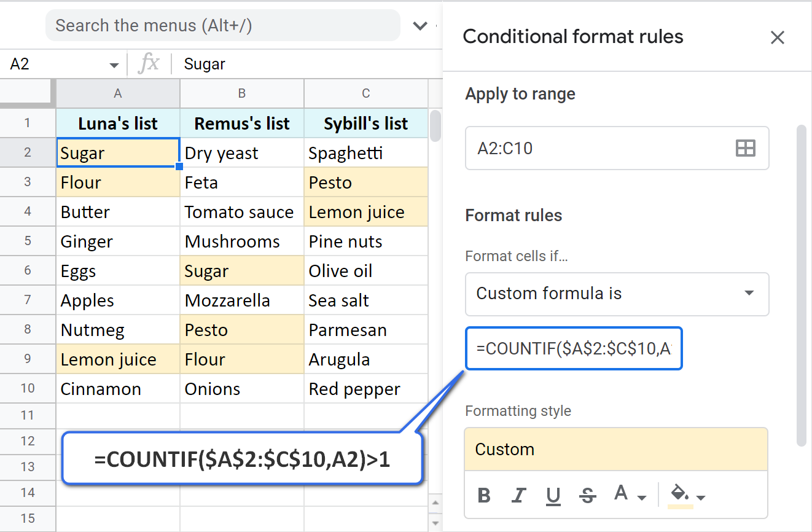
Task: Toggle italic formatting for the rule style
Action: point(518,495)
